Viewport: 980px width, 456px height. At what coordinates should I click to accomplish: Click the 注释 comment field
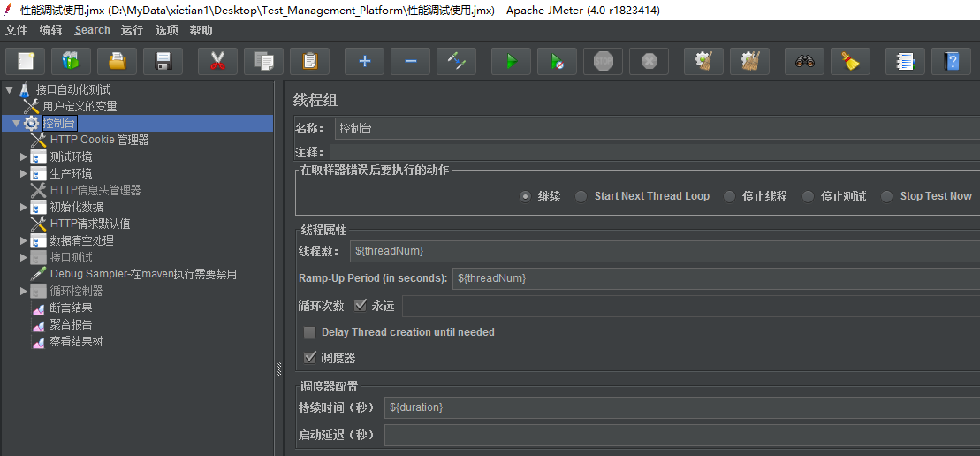655,152
